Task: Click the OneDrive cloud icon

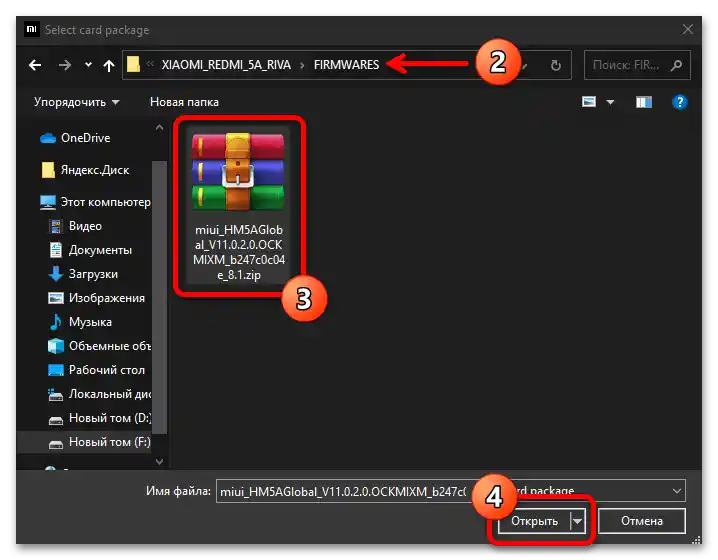Action: [x=48, y=138]
